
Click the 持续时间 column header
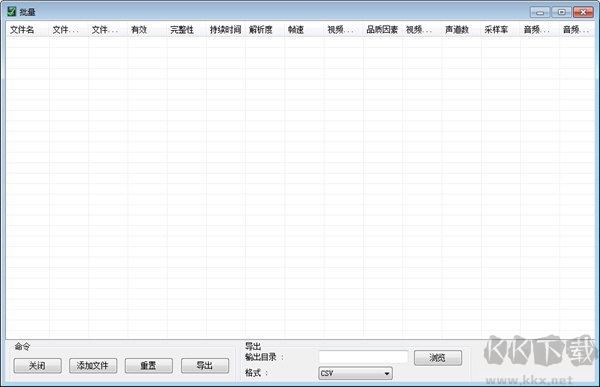click(x=226, y=30)
